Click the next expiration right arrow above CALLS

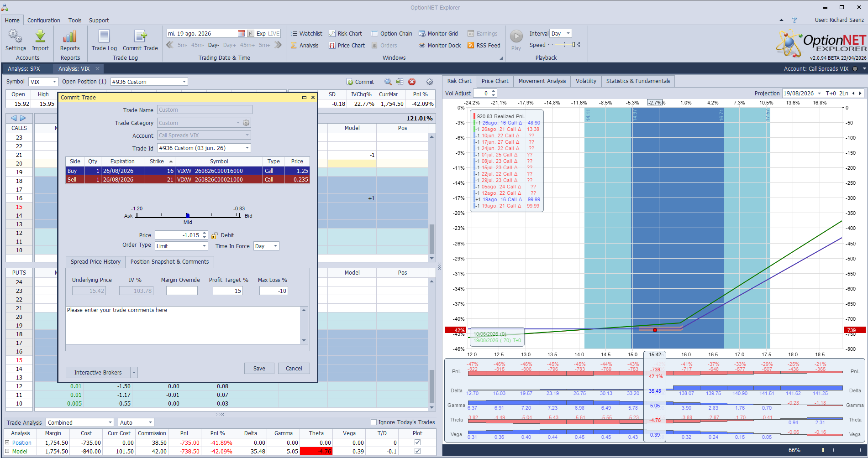tap(23, 118)
